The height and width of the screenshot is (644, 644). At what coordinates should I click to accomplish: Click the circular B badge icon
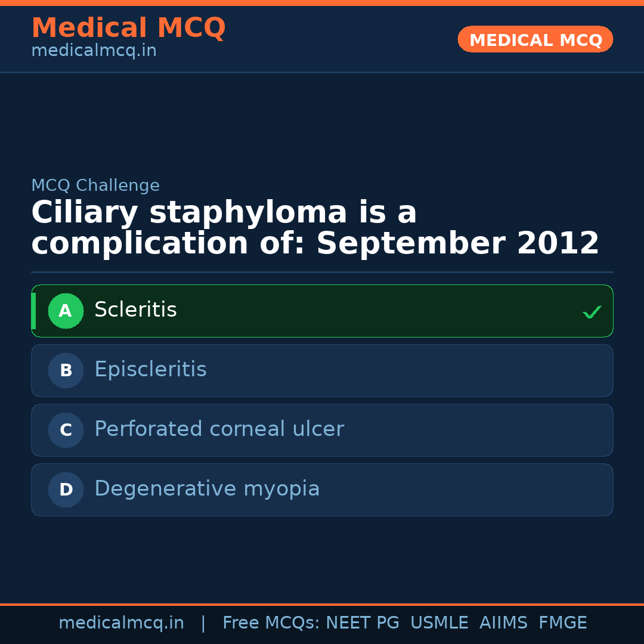tap(66, 370)
